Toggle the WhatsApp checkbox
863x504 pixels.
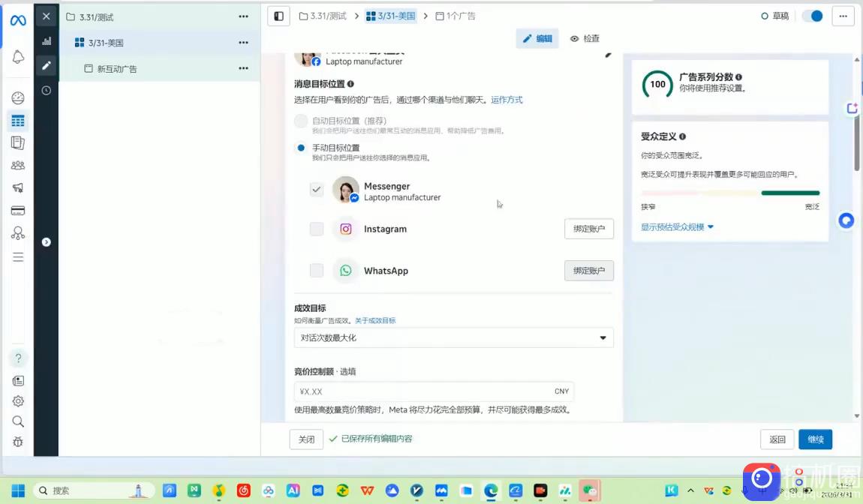pyautogui.click(x=317, y=271)
